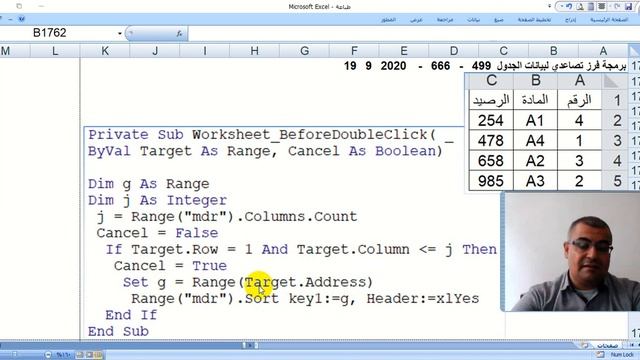Image resolution: width=640 pixels, height=360 pixels.
Task: Click the Dim g As Range code line
Action: pos(149,184)
